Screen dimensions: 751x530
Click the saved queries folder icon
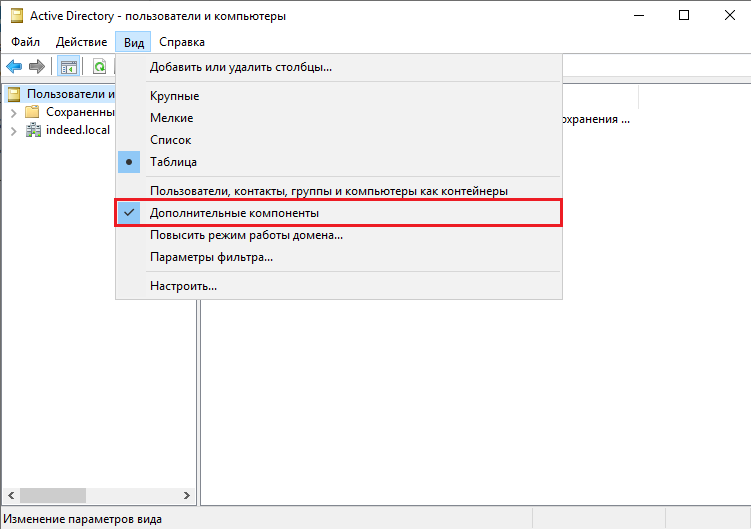click(33, 112)
